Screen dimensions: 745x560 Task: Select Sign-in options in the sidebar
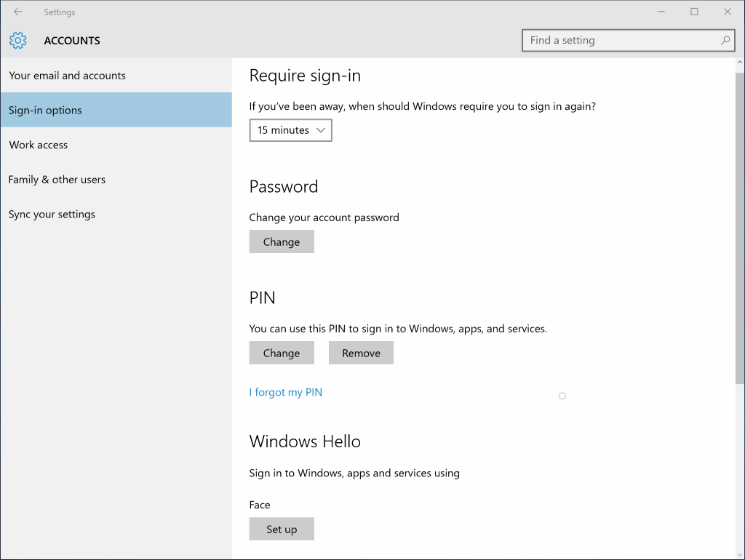pos(116,111)
